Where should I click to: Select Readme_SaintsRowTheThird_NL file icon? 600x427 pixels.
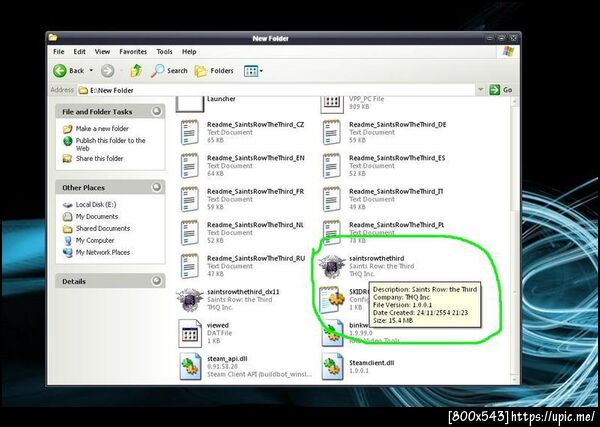[x=190, y=232]
